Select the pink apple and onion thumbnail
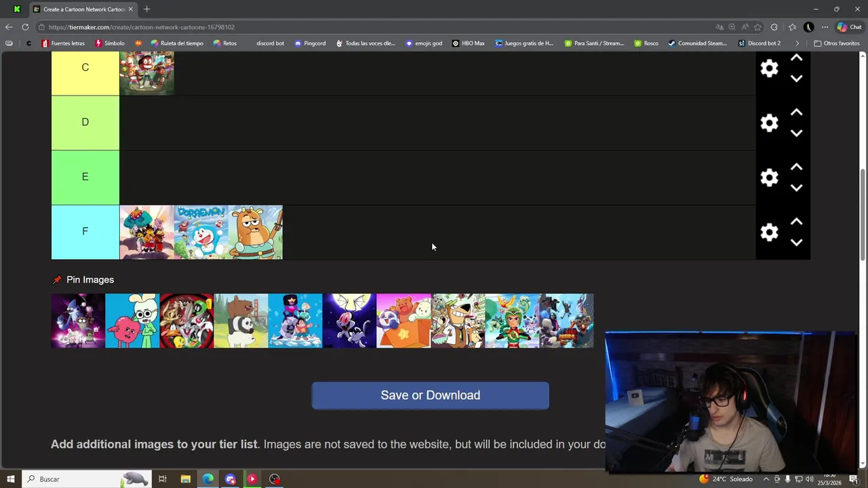Screen dimensions: 868x488 coord(132,321)
